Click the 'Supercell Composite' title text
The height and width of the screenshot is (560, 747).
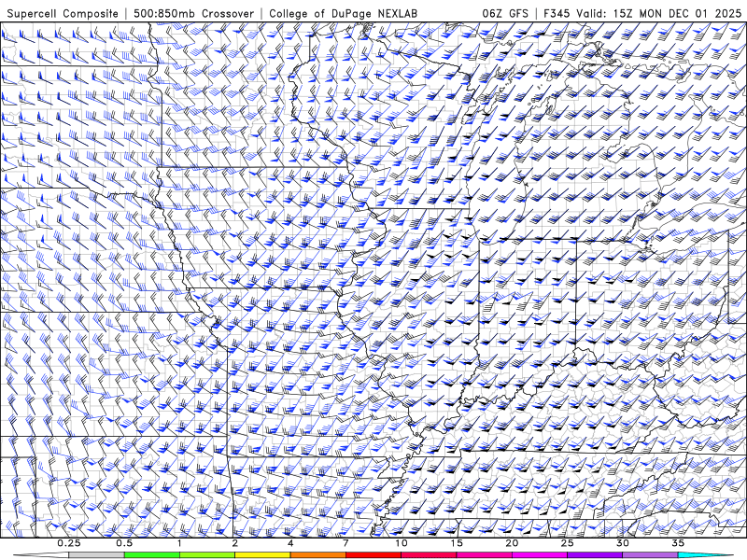click(63, 13)
